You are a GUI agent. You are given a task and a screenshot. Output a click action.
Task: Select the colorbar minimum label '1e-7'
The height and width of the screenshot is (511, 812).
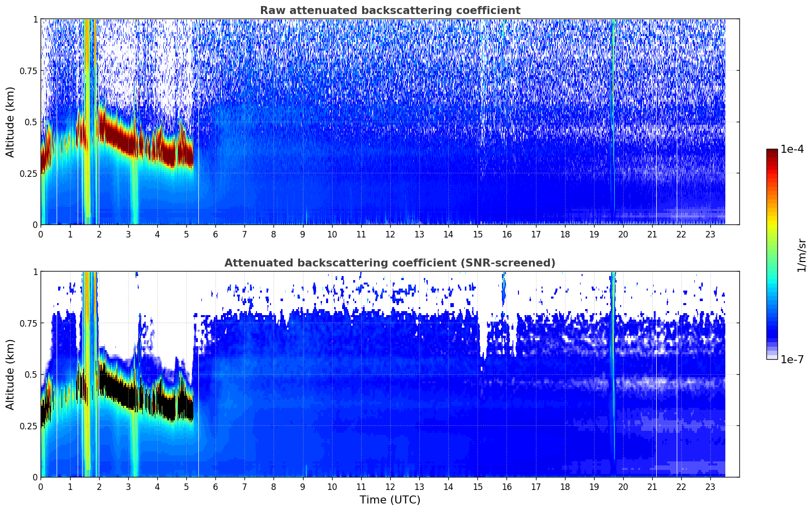[x=792, y=359]
